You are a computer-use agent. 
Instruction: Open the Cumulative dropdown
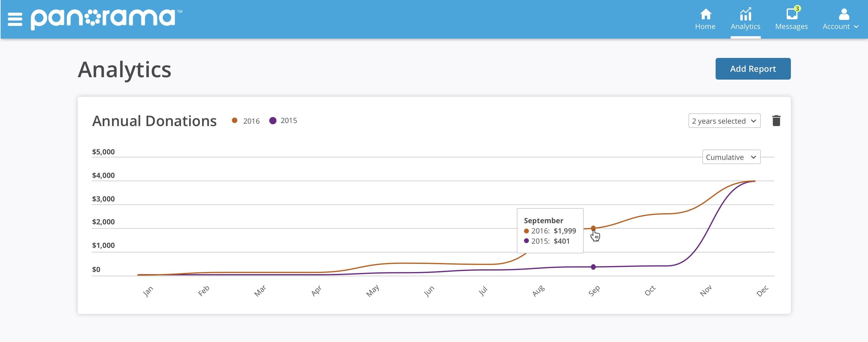[x=731, y=157]
